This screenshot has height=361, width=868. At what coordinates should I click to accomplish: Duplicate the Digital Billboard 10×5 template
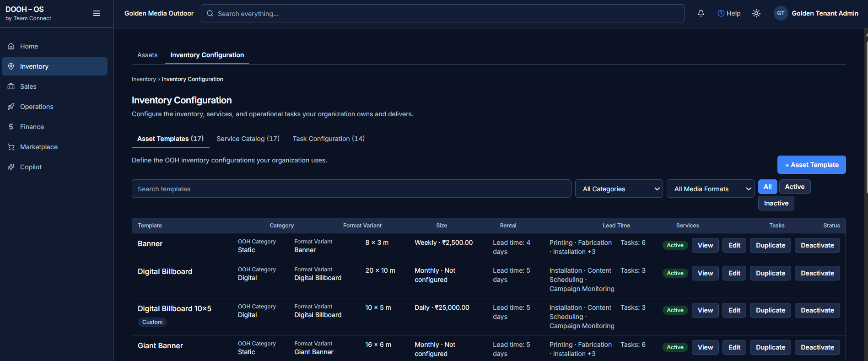click(x=771, y=310)
